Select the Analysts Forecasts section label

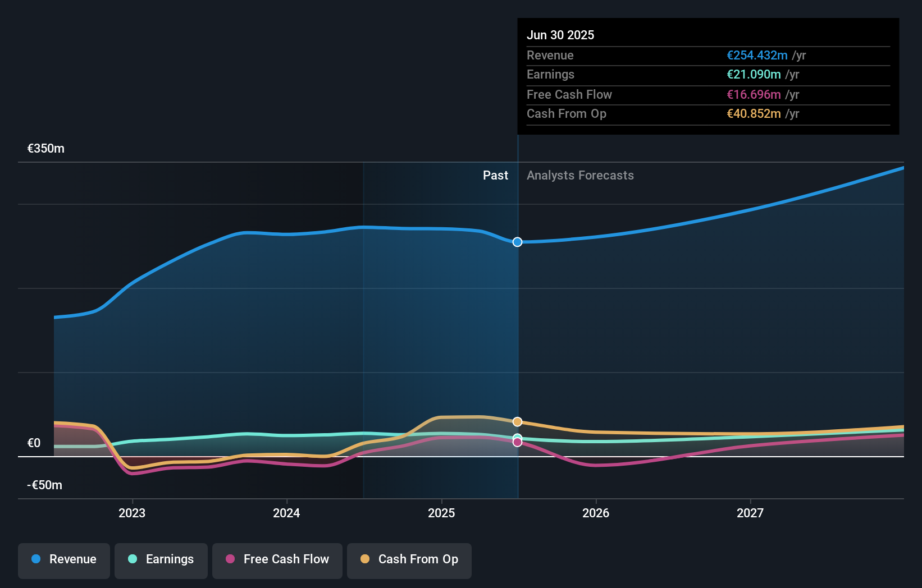coord(580,175)
